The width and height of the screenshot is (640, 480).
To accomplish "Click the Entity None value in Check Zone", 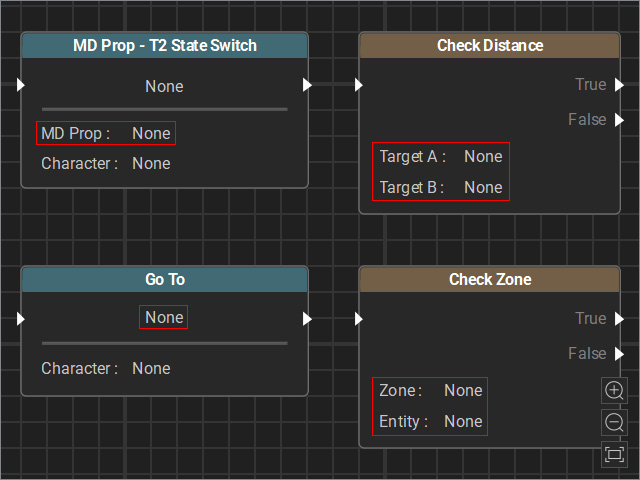I will pos(463,422).
